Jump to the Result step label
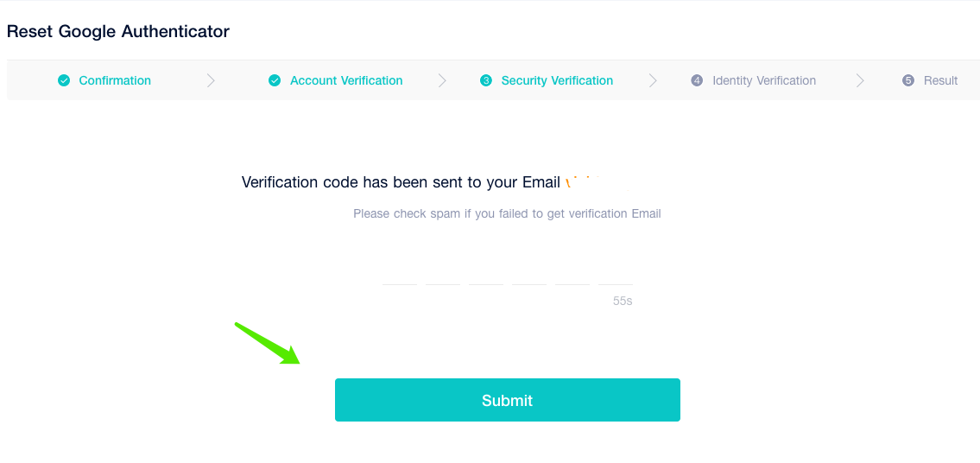The height and width of the screenshot is (463, 980). click(940, 80)
